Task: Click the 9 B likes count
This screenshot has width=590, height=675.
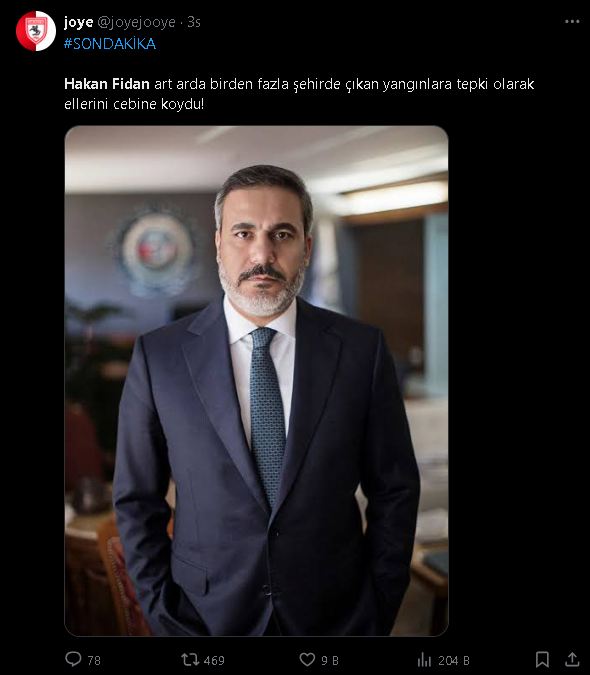Action: [330, 660]
